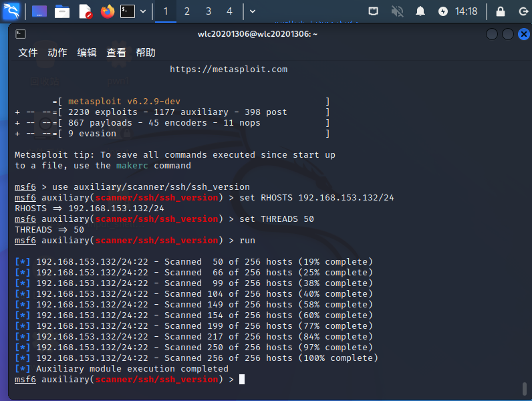Open the 编辑 menu
The width and height of the screenshot is (532, 401).
87,53
